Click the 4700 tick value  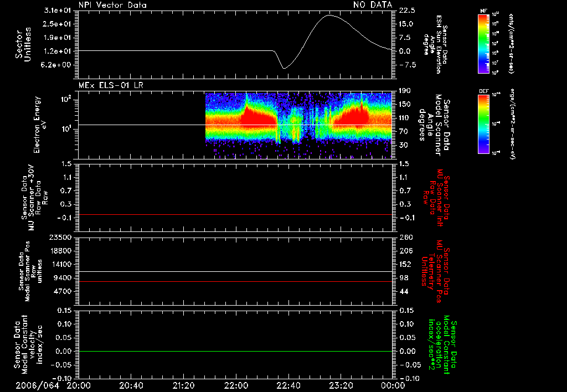(62, 291)
